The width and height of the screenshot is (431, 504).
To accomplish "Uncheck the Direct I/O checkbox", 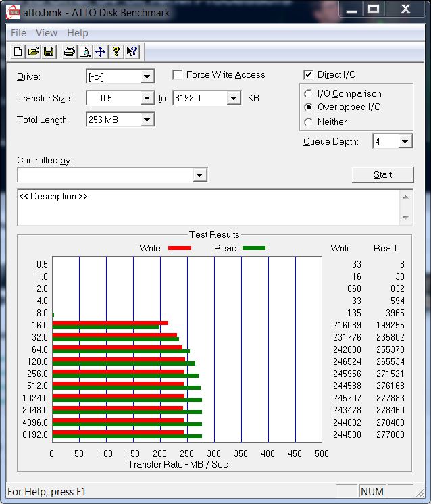I will point(308,75).
